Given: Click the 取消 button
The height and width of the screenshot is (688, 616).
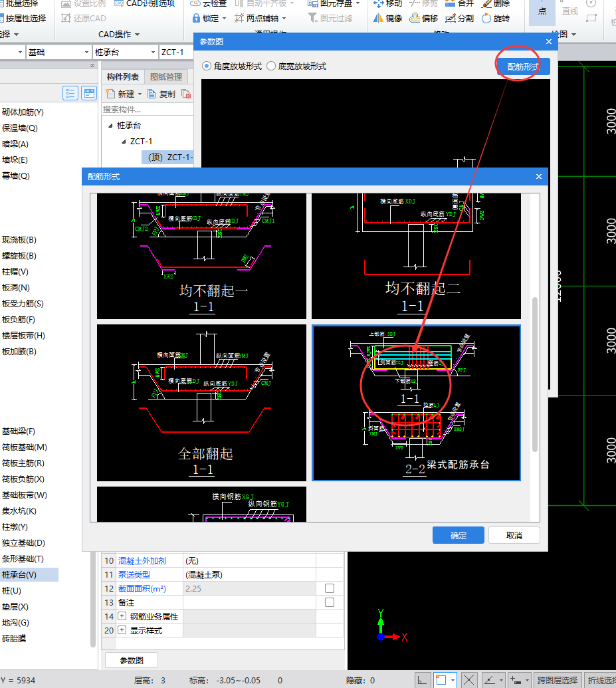Looking at the screenshot, I should (514, 535).
